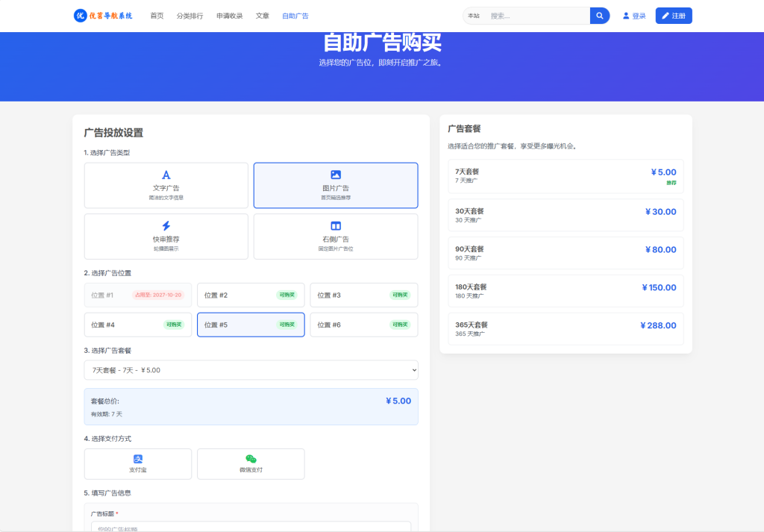Select the 微信支付 WeChat pay icon
Viewport: 764px width, 532px height.
(251, 458)
